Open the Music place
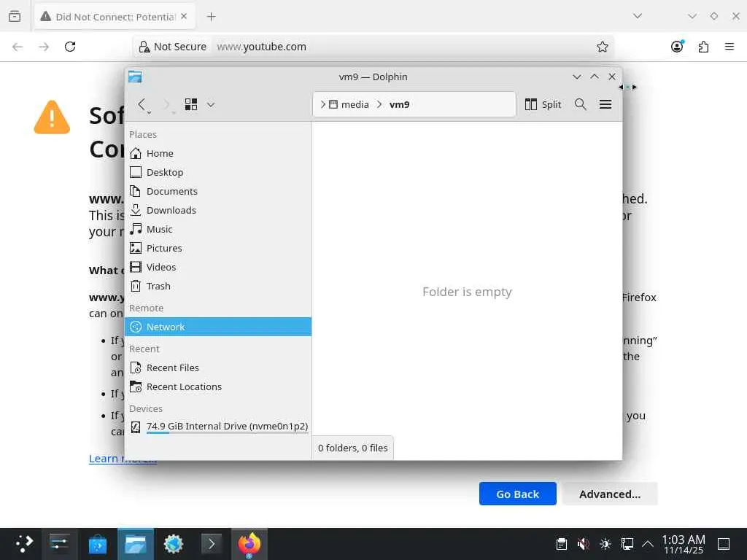This screenshot has height=560, width=747. pos(218,229)
